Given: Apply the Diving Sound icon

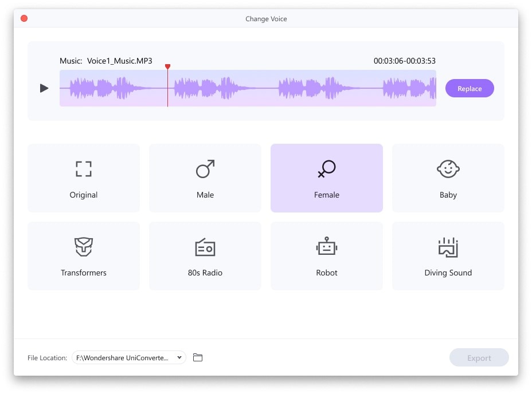Looking at the screenshot, I should pos(448,247).
